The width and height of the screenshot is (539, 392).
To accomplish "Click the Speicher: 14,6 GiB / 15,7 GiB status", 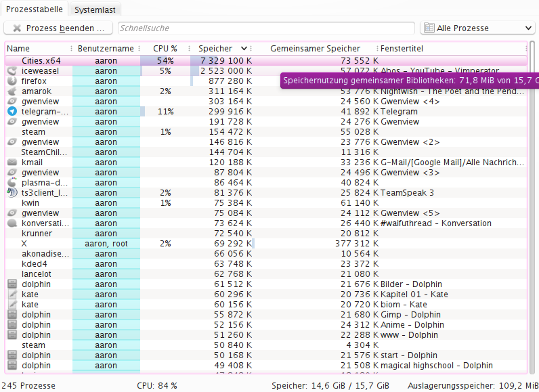I will 330,386.
